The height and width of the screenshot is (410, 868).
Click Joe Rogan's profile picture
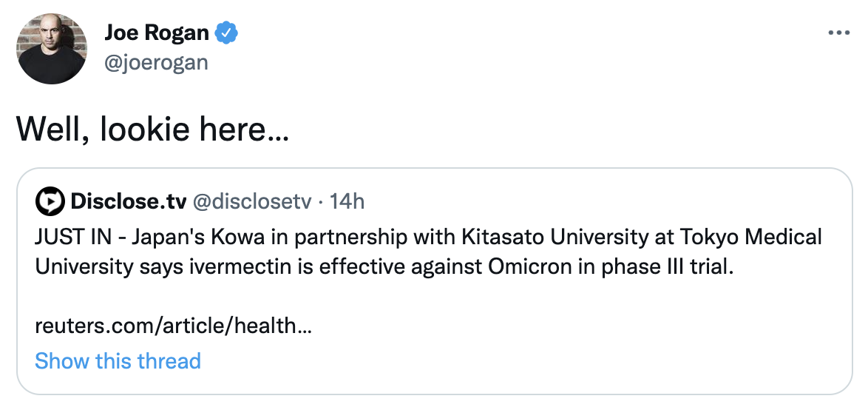pyautogui.click(x=50, y=49)
